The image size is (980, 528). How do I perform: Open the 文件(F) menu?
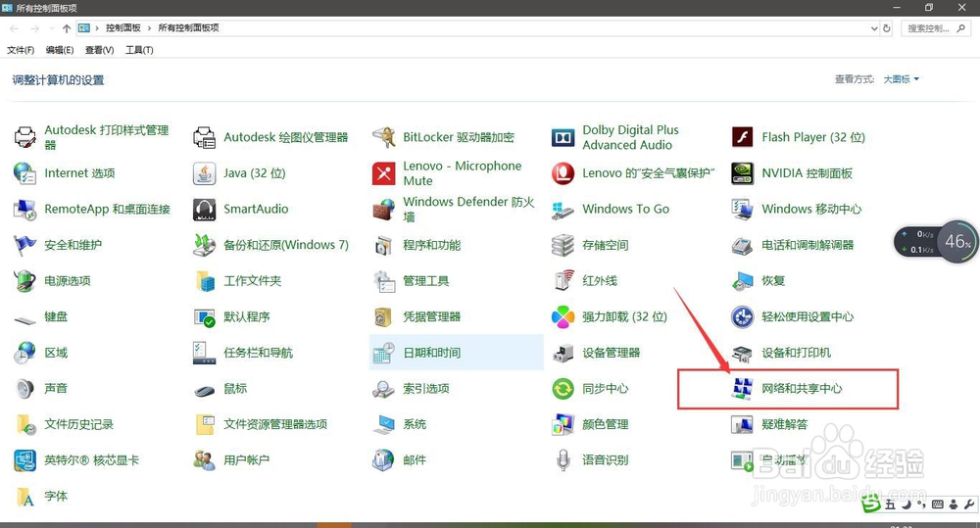pyautogui.click(x=21, y=50)
